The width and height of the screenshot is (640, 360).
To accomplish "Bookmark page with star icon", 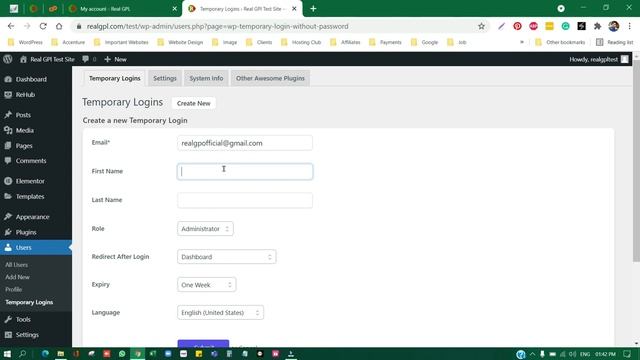I will click(481, 26).
